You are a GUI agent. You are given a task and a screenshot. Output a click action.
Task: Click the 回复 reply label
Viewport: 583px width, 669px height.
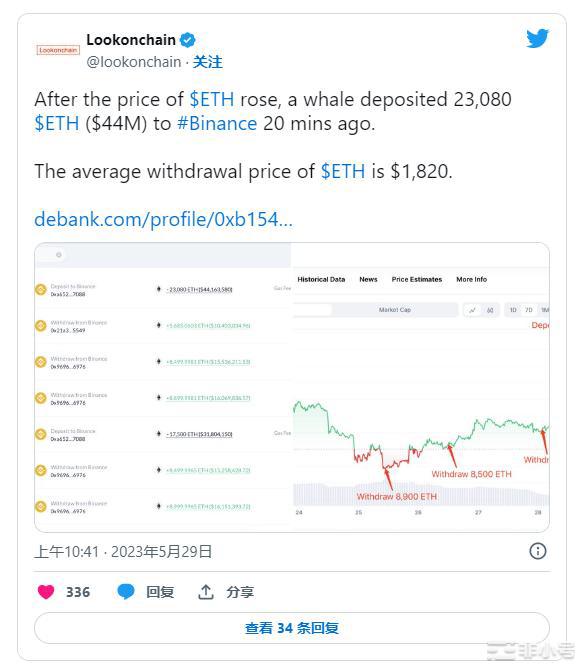160,592
